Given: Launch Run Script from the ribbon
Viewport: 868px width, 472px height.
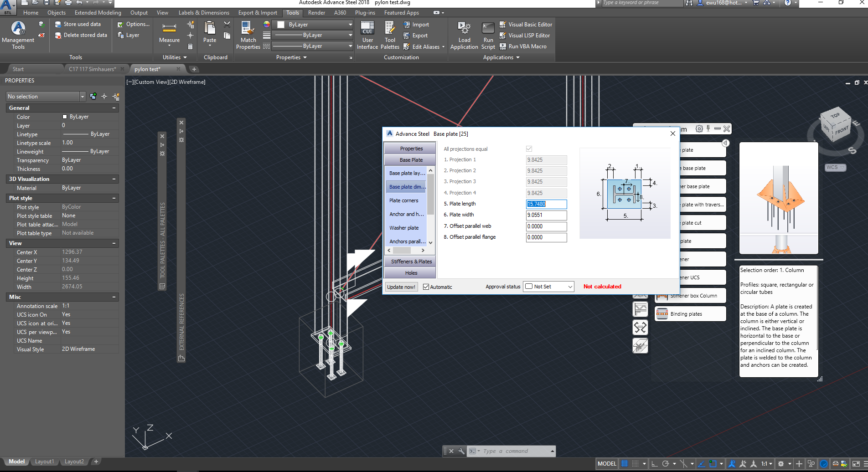Looking at the screenshot, I should [x=488, y=35].
